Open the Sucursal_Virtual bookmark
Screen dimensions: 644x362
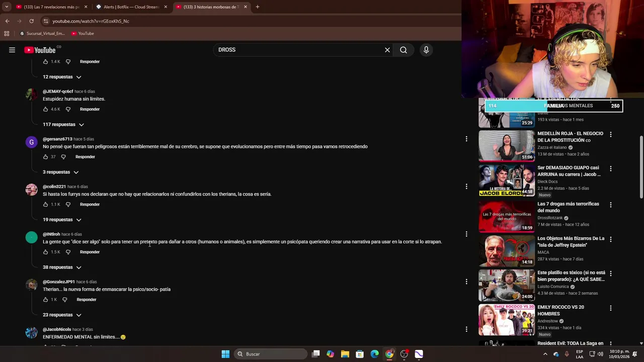[42, 34]
